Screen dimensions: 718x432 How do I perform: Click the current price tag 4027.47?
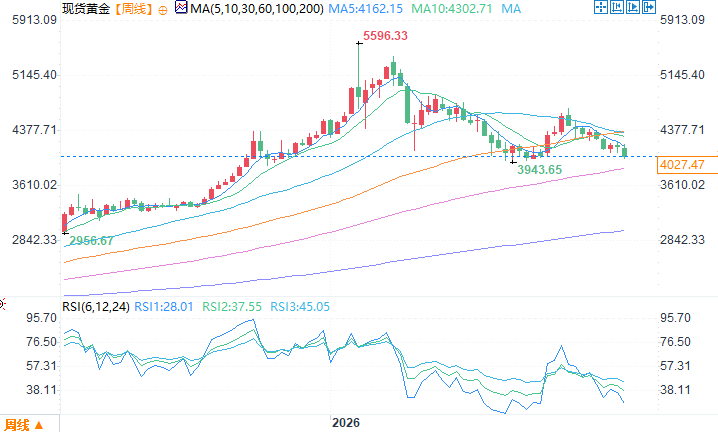click(687, 165)
